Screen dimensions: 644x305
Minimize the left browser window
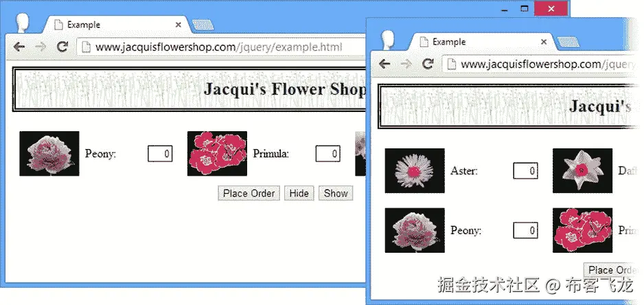[505, 9]
